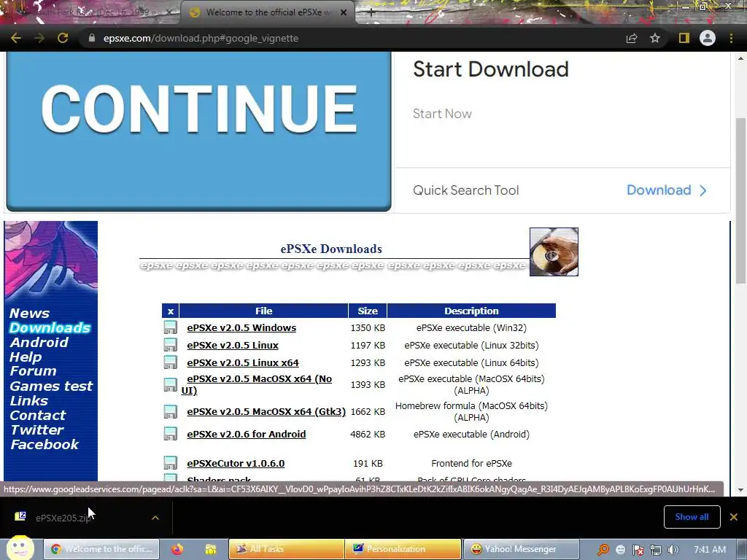Click the magnifier icon in the system tray

click(603, 550)
